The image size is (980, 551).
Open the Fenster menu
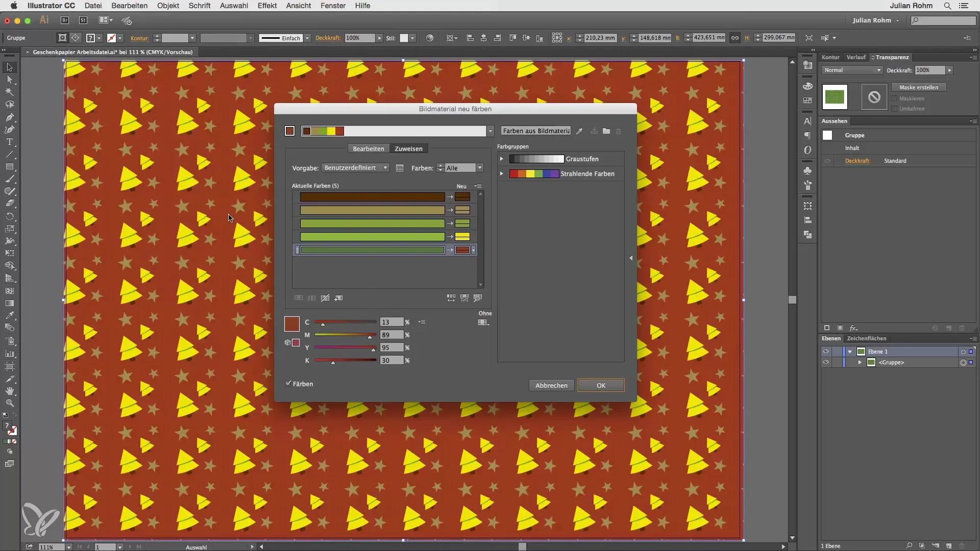[333, 6]
